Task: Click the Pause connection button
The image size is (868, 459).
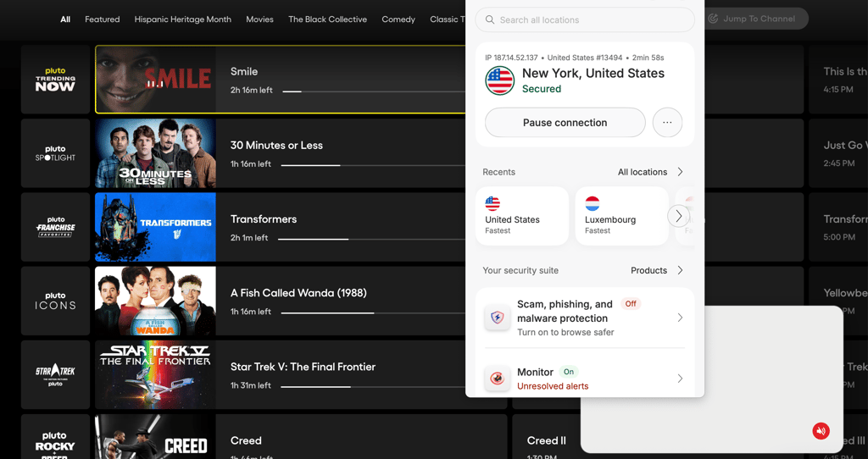Action: 565,123
